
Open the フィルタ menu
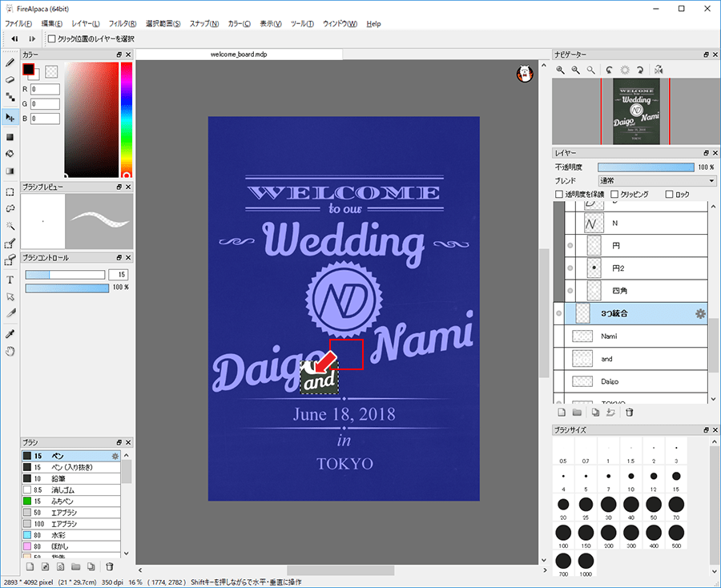(122, 24)
